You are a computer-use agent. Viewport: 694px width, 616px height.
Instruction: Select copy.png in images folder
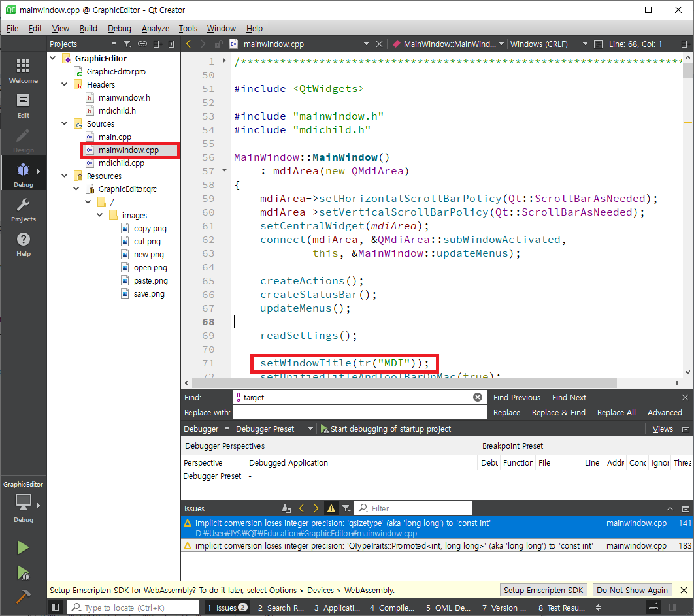(x=150, y=229)
